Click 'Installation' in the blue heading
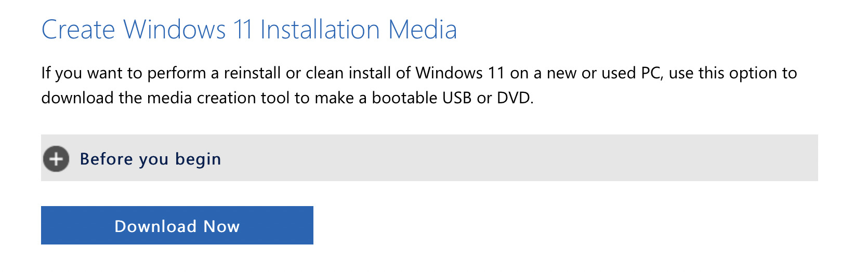Screen dimensions: 868x272 [320, 30]
